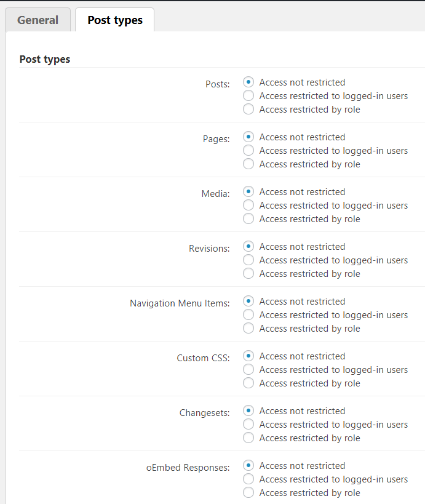
Task: Select 'Access not restricted' for Media
Action: 248,191
